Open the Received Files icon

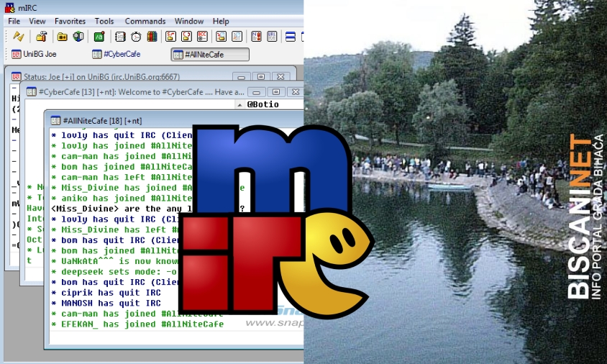click(x=221, y=37)
